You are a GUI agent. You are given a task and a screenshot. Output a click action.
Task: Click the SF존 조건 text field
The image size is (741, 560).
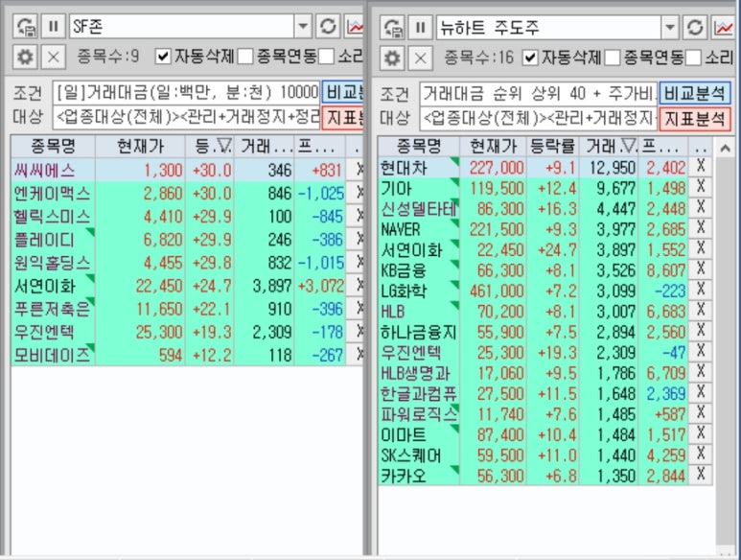[186, 92]
